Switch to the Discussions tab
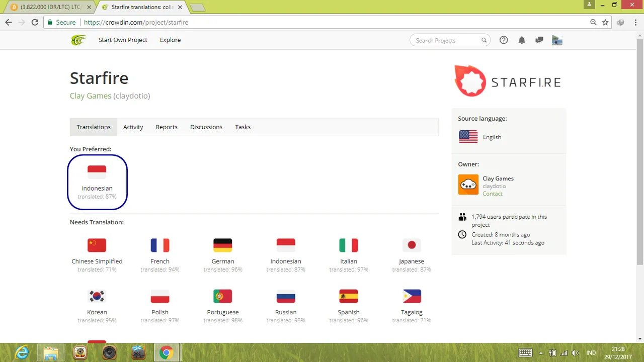This screenshot has height=362, width=644. point(206,127)
